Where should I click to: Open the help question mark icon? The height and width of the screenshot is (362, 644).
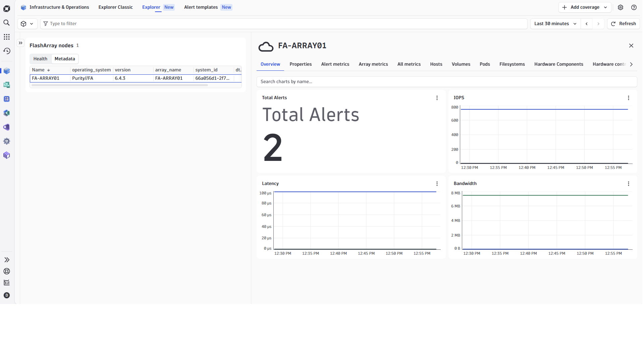[634, 7]
